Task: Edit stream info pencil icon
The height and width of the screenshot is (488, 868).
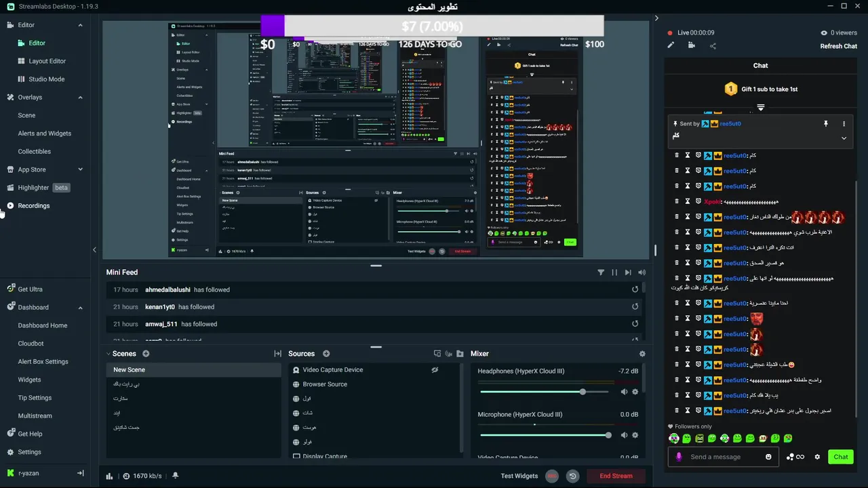Action: coord(671,45)
